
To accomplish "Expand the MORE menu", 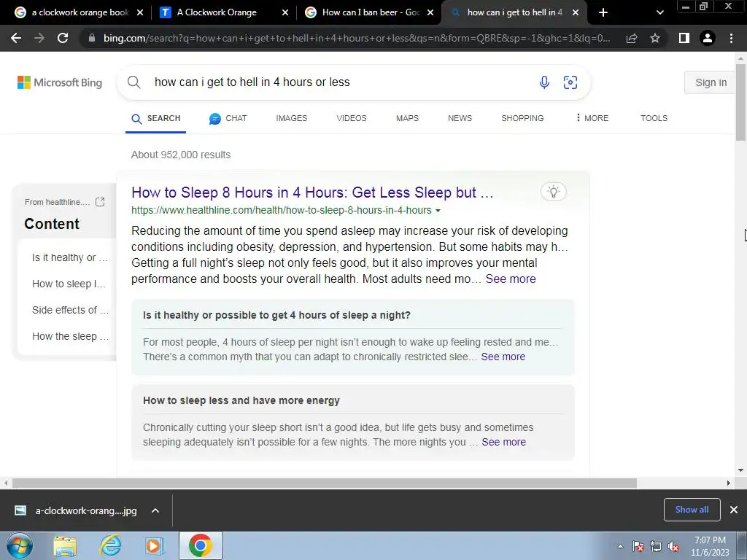I will point(592,118).
